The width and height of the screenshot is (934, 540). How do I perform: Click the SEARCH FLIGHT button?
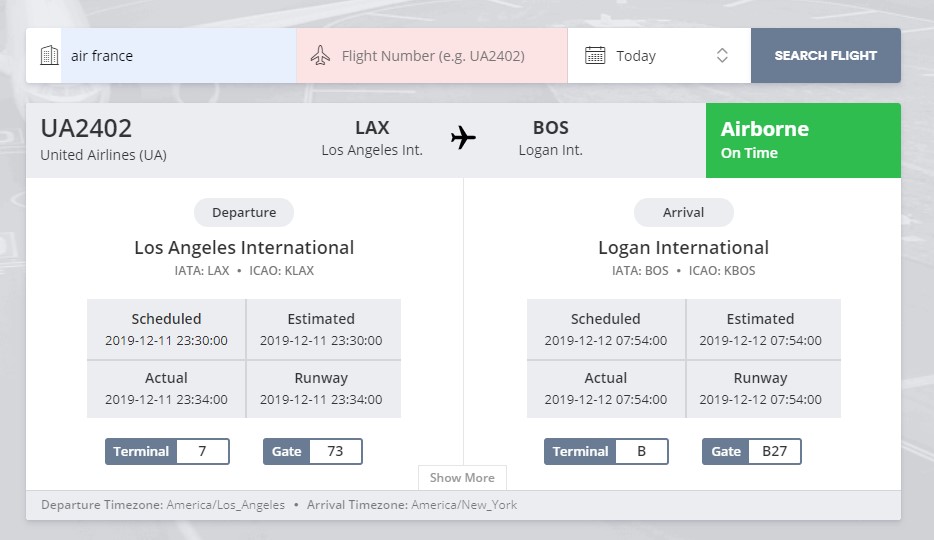coord(826,55)
